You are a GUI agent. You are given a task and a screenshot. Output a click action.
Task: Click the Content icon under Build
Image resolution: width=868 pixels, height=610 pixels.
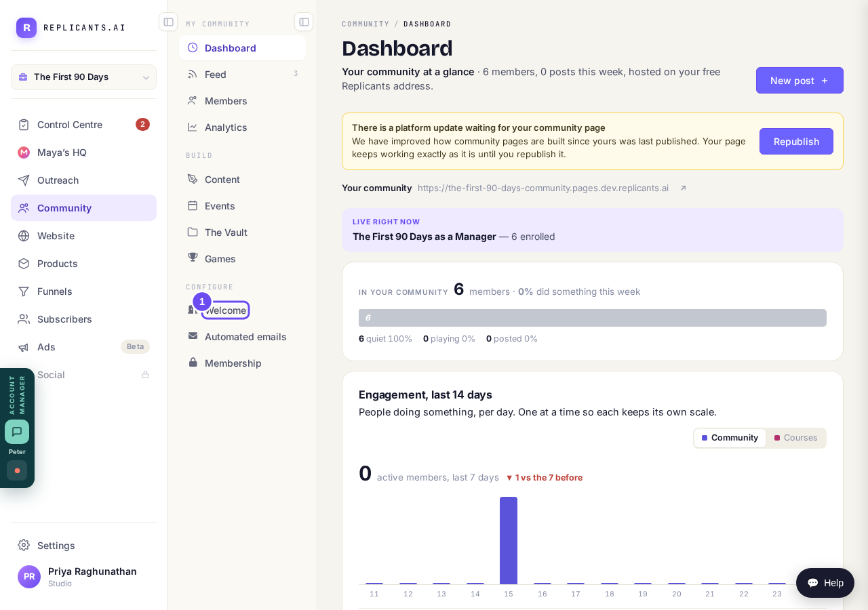coord(193,180)
